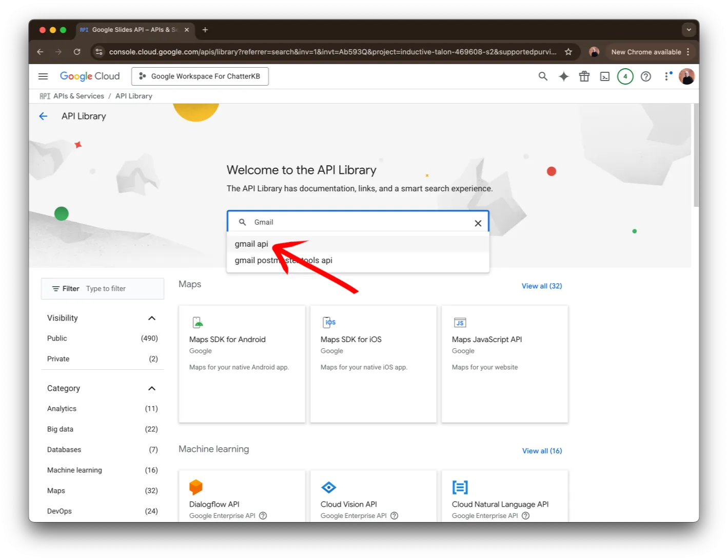Reload the page in Chrome
The image size is (728, 560).
coord(77,52)
